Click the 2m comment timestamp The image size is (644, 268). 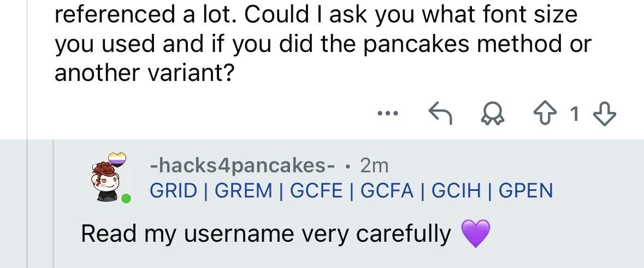374,165
